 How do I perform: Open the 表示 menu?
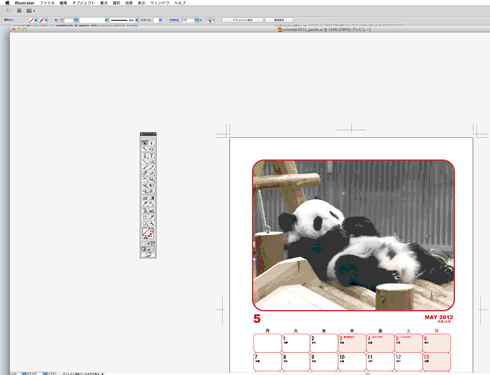tap(141, 3)
